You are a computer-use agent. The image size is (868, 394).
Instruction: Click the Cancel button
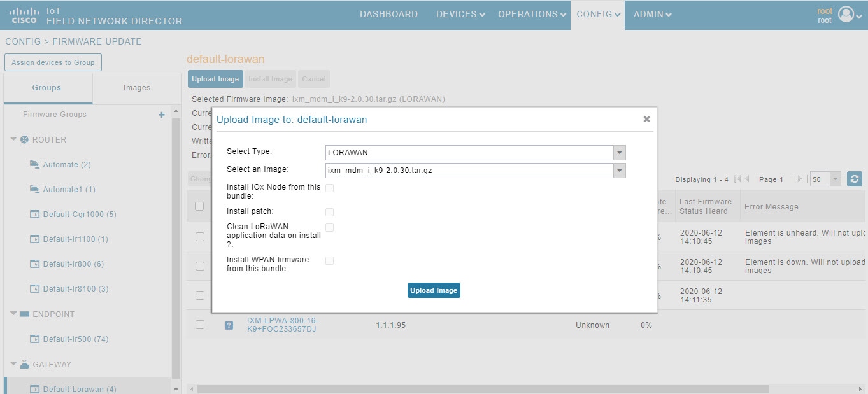(314, 79)
